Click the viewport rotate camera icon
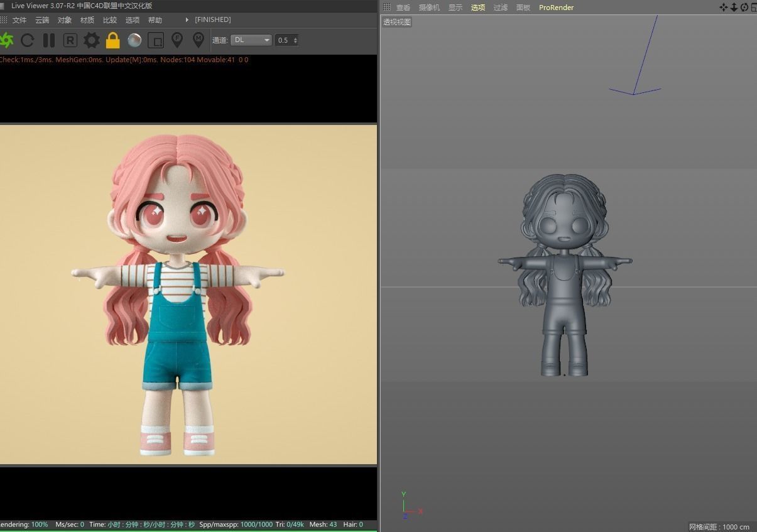757x532 pixels. pyautogui.click(x=744, y=8)
